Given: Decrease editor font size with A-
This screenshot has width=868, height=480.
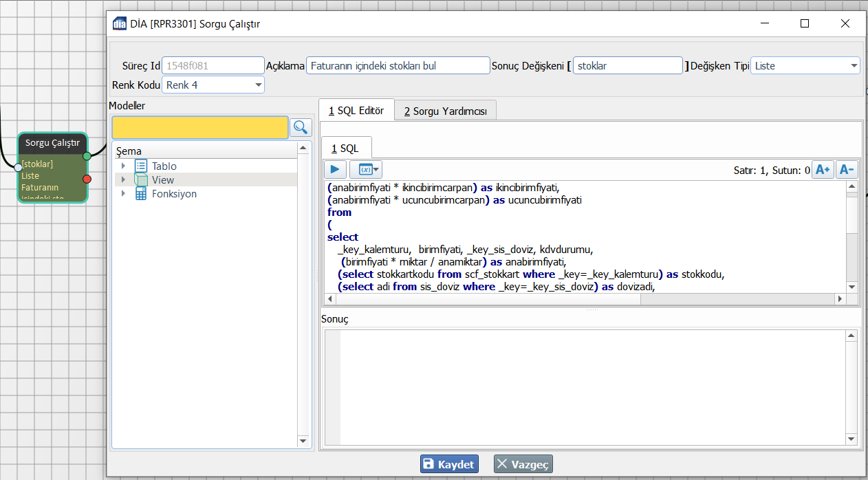Looking at the screenshot, I should tap(847, 170).
